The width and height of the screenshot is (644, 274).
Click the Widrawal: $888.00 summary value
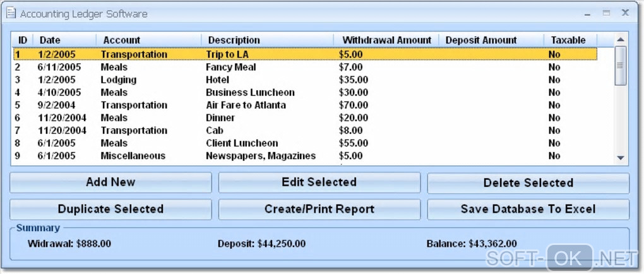click(69, 244)
